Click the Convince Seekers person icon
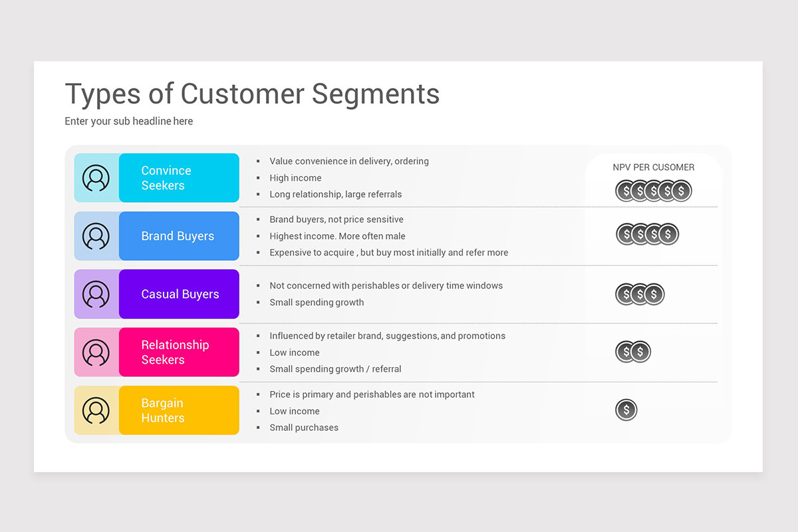This screenshot has width=798, height=532. (96, 178)
